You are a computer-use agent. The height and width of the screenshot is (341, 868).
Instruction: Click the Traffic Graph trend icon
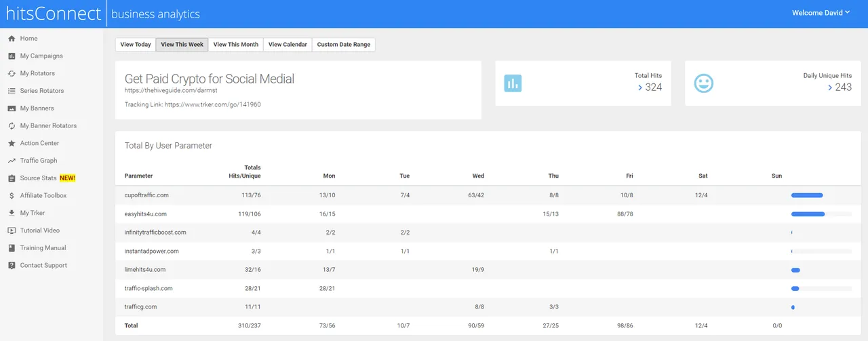pyautogui.click(x=12, y=161)
